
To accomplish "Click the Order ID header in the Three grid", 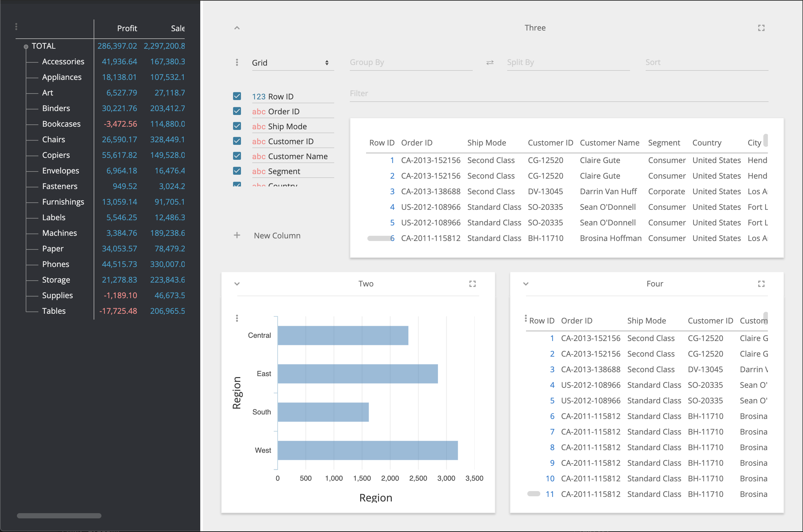I will 416,143.
